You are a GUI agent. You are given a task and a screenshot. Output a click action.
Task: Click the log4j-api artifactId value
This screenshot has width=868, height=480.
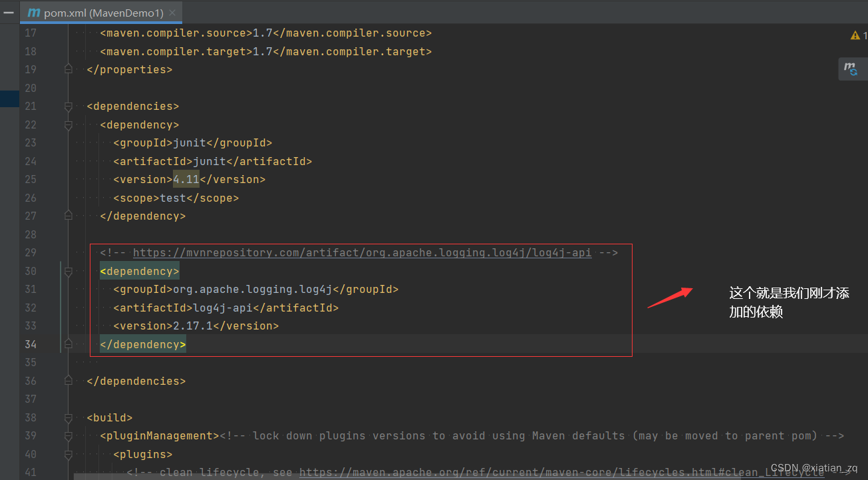(223, 308)
